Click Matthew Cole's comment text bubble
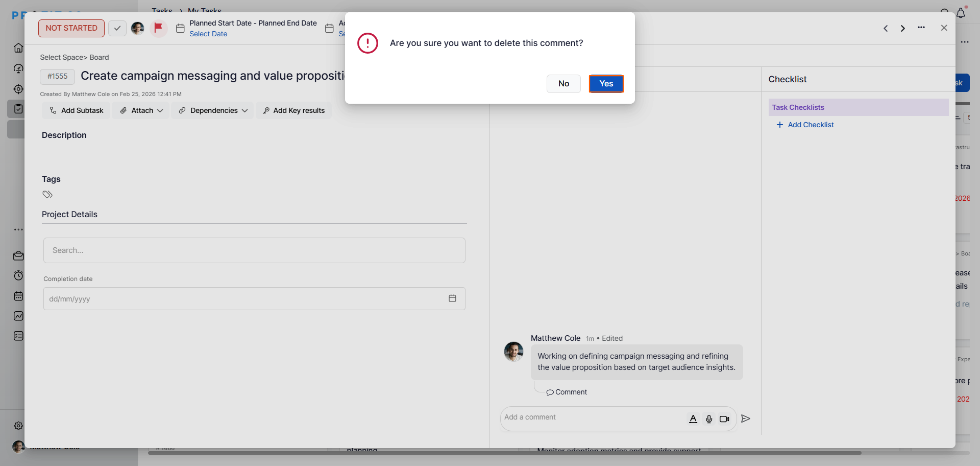980x466 pixels. pyautogui.click(x=636, y=362)
